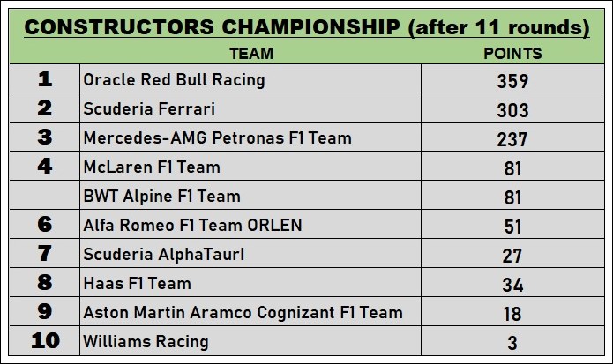Select Alfa Romeo's 51 points cell
This screenshot has height=364, width=613.
[x=512, y=227]
